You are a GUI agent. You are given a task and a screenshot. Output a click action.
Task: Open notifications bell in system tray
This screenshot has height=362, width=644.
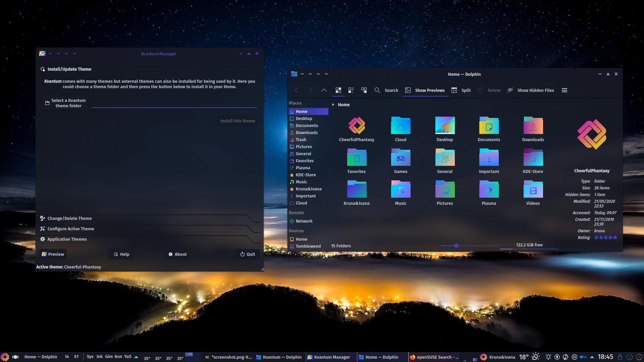pyautogui.click(x=548, y=357)
